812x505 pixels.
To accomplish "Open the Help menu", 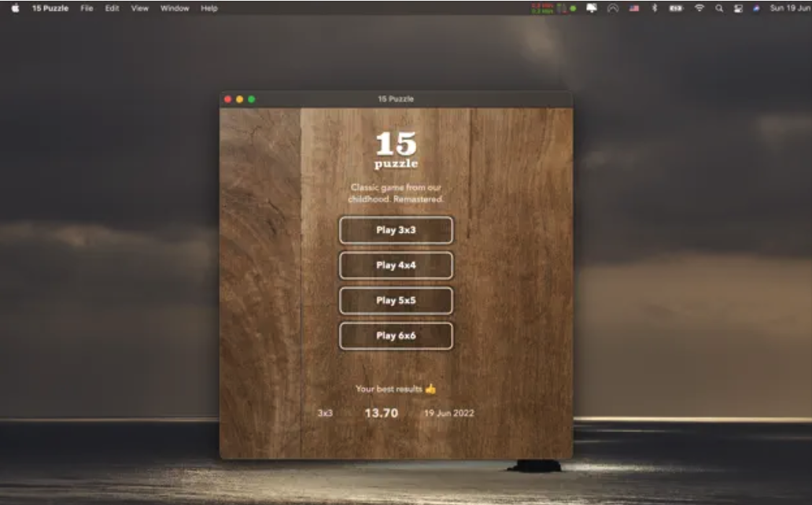I will (x=208, y=9).
